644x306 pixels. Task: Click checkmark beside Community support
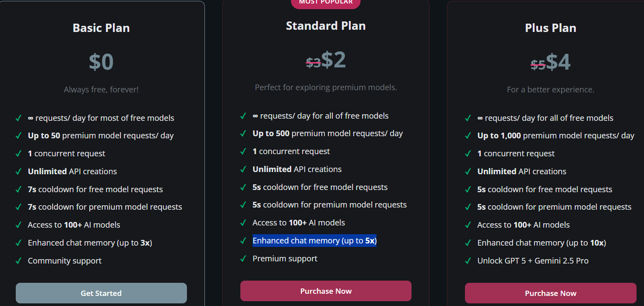[18, 261]
